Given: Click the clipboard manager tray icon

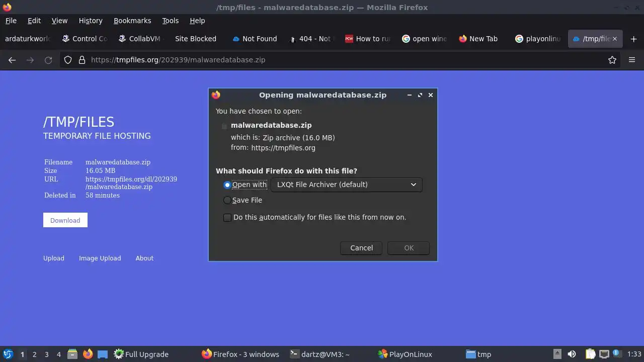Looking at the screenshot, I should (x=591, y=354).
